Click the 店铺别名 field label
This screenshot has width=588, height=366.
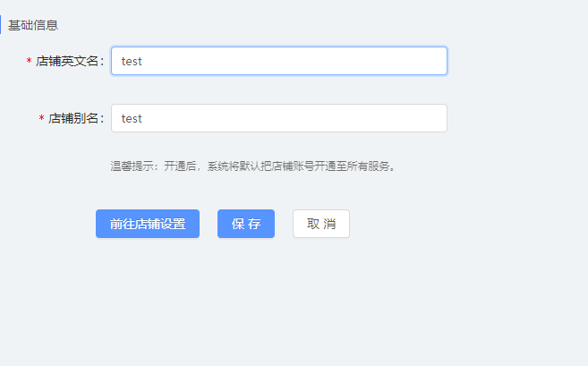(x=73, y=118)
